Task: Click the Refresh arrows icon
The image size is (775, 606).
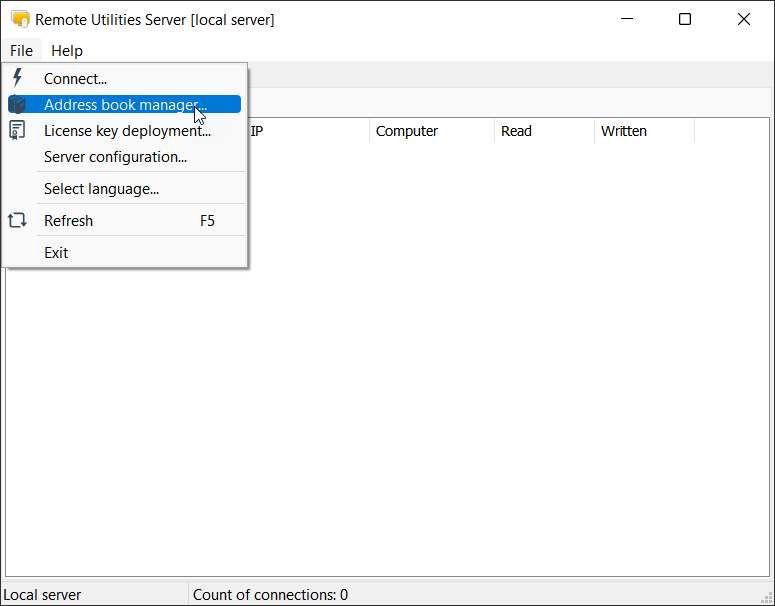Action: [17, 220]
